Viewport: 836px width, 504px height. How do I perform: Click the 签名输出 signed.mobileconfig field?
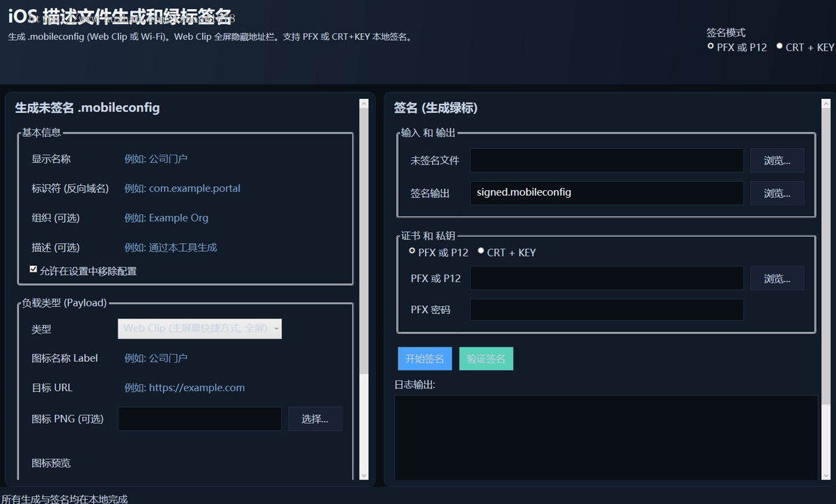pyautogui.click(x=607, y=193)
